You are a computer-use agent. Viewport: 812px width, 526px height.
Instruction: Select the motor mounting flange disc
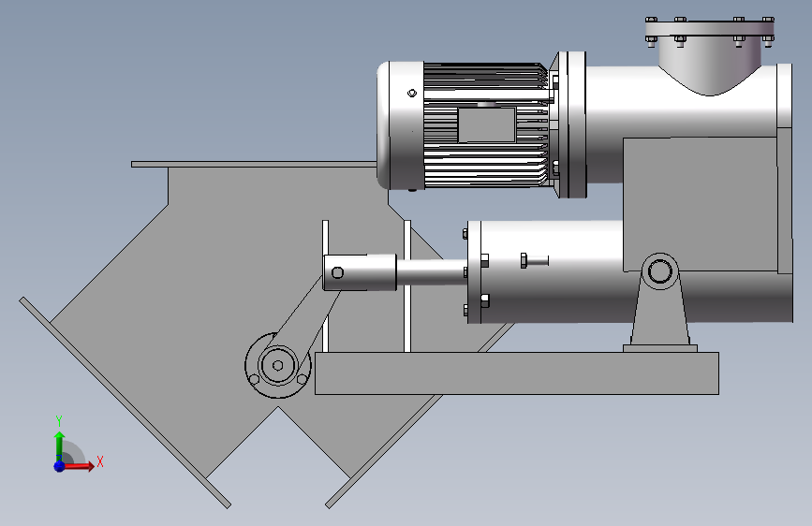coord(572,124)
